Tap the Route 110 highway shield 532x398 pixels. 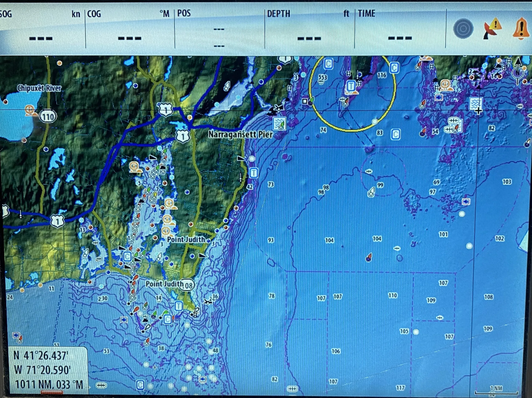[48, 117]
